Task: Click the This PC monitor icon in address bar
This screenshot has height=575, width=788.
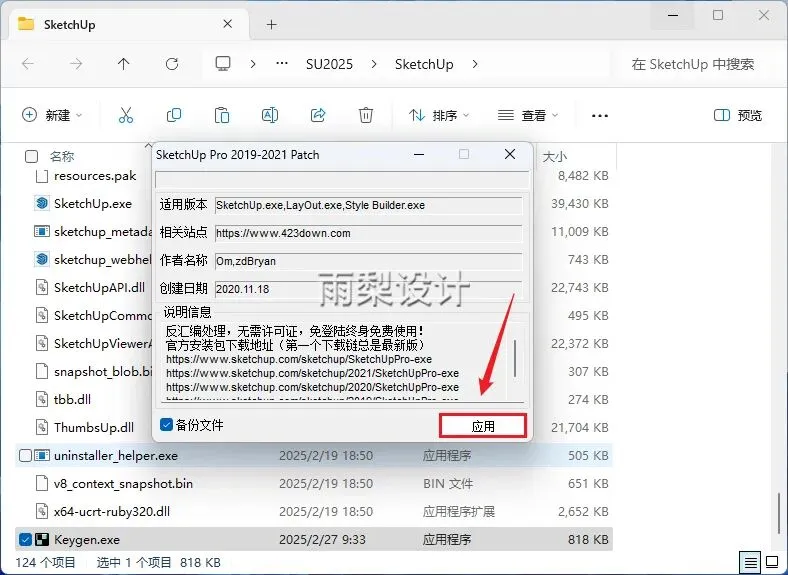Action: (x=223, y=64)
